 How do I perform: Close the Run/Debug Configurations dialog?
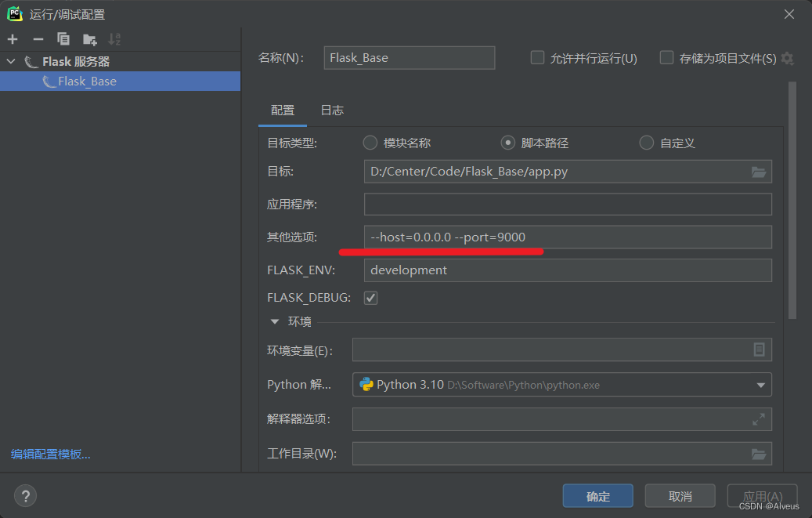point(789,15)
